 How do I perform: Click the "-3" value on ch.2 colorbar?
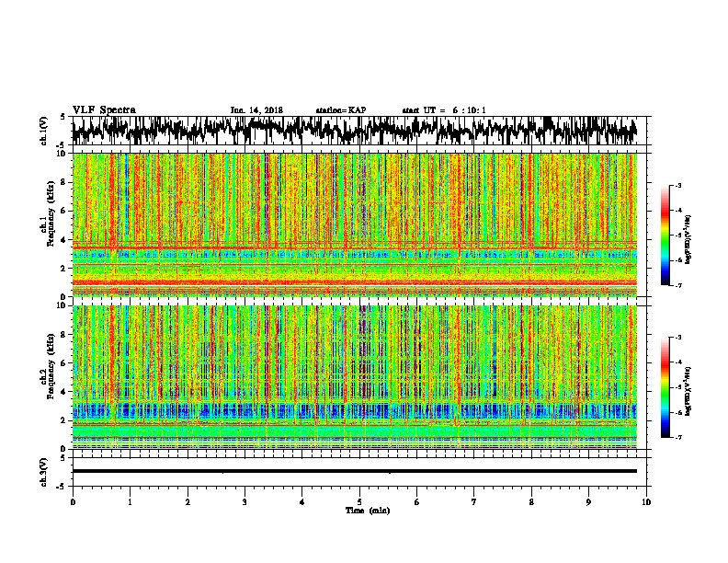pyautogui.click(x=678, y=338)
